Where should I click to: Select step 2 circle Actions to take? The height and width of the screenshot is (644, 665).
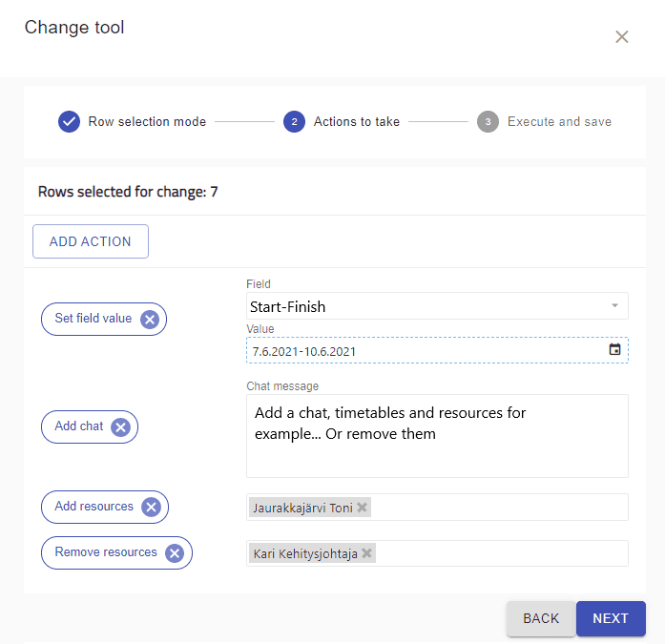(294, 122)
